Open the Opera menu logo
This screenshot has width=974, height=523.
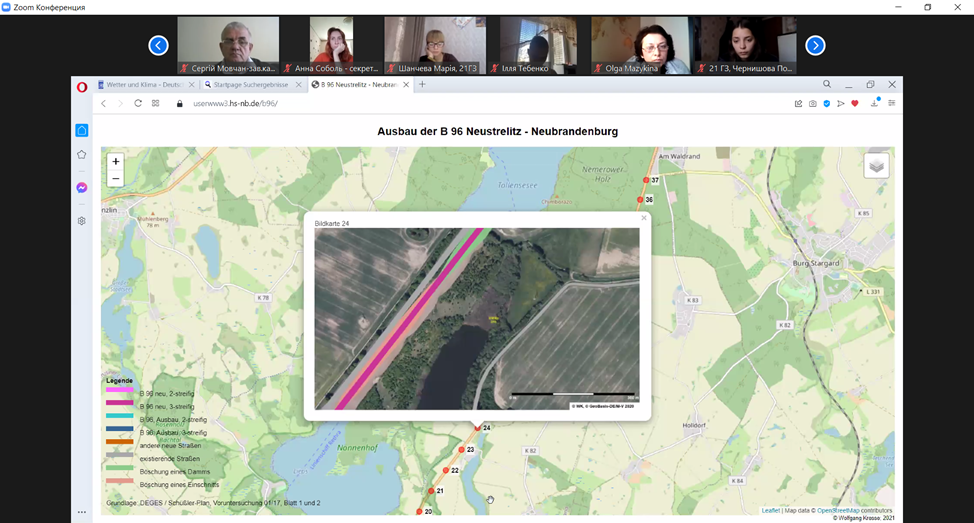point(82,87)
